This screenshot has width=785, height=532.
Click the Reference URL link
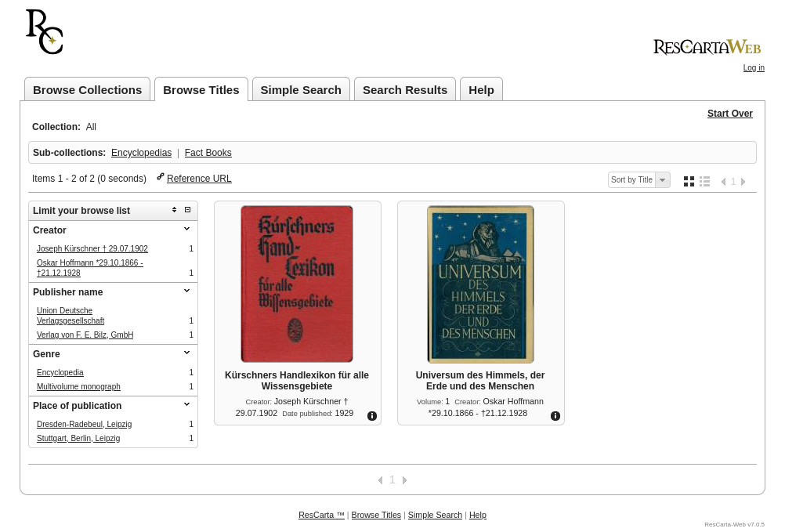199,178
